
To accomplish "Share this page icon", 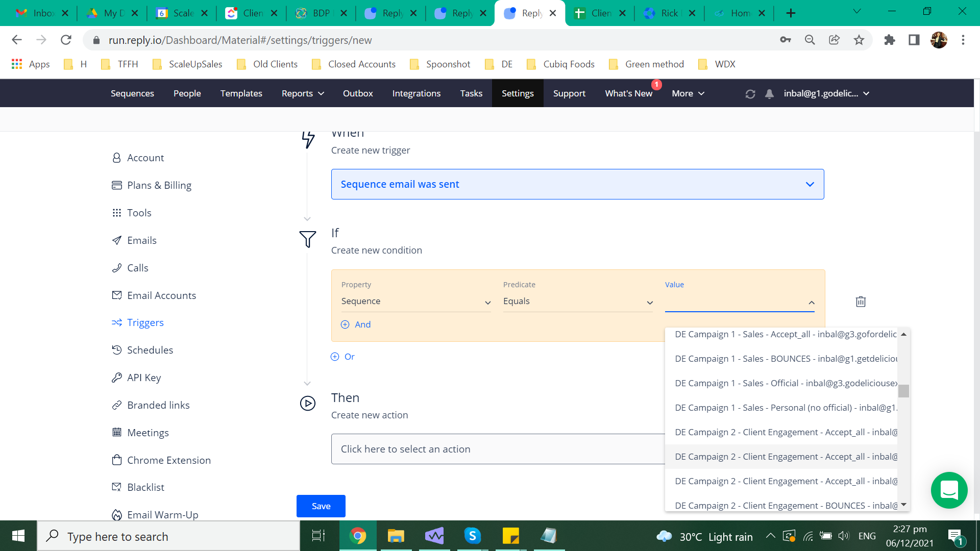I will [x=834, y=40].
